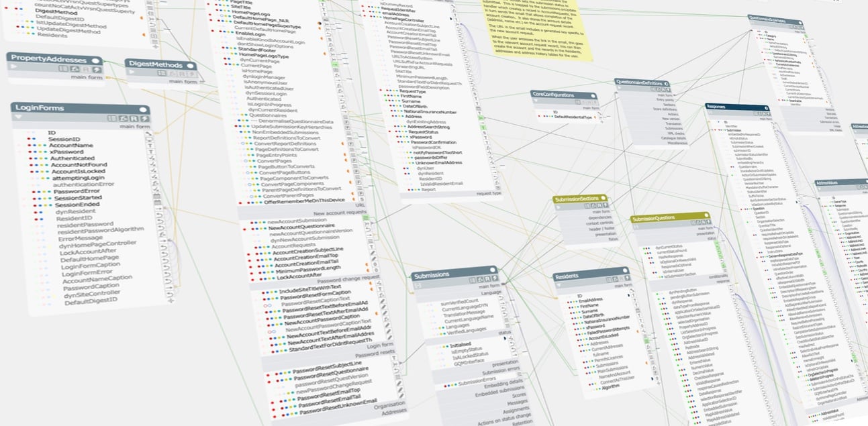Select the AccountIsLocked field in LoginForms

(79, 170)
